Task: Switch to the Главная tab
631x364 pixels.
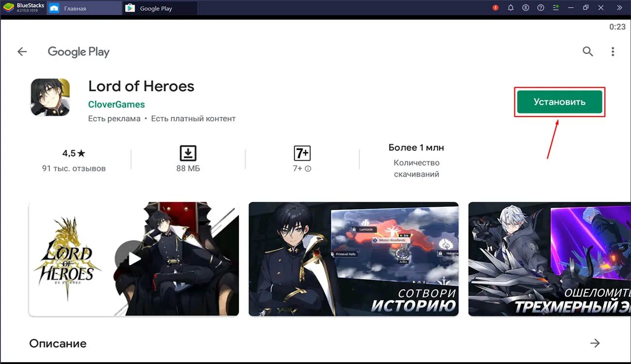Action: coord(84,8)
